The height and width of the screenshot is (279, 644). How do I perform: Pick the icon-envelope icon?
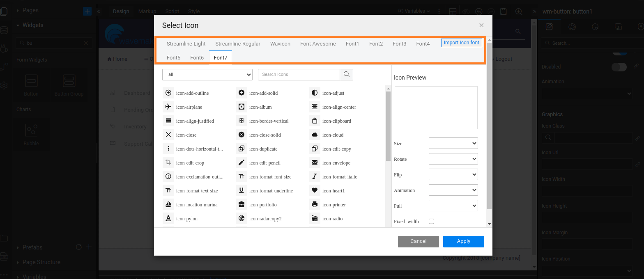[x=315, y=163]
